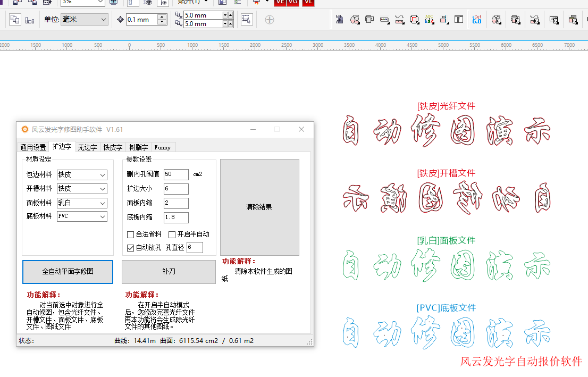Click the 扩边大小 input field

click(175, 189)
